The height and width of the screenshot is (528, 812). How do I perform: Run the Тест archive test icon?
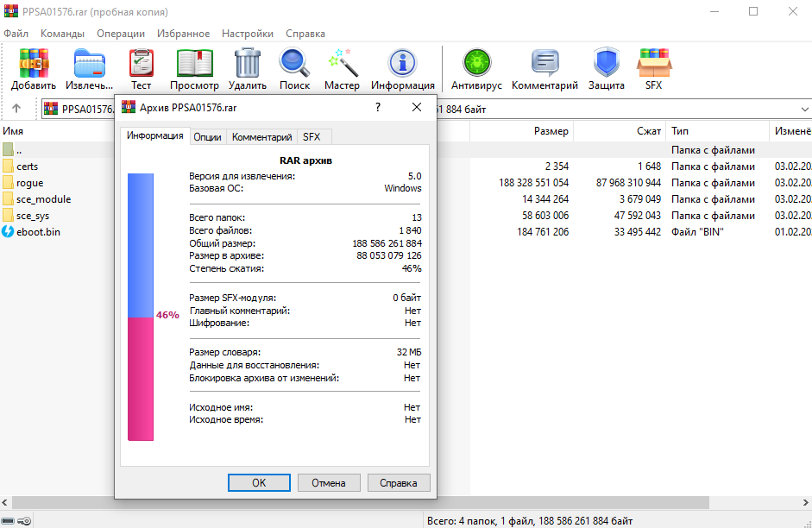click(141, 64)
